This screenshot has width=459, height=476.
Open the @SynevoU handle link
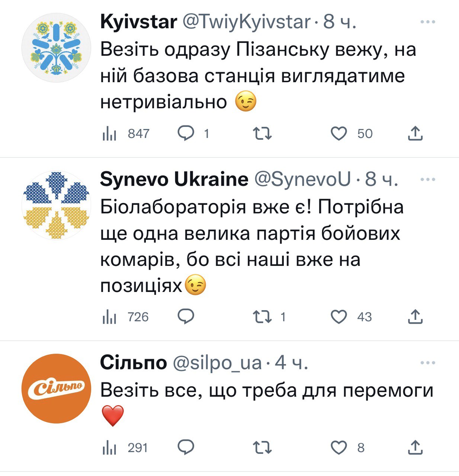tap(303, 180)
